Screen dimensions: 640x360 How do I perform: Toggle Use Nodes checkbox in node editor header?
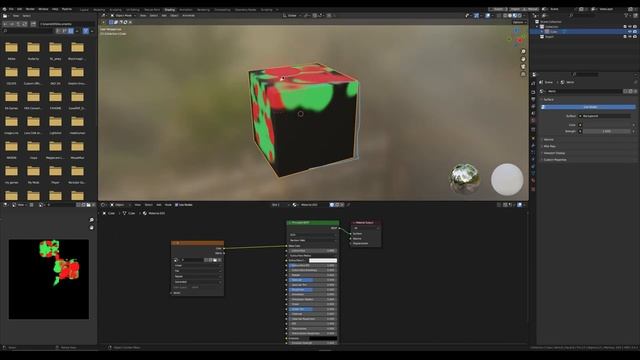point(177,205)
